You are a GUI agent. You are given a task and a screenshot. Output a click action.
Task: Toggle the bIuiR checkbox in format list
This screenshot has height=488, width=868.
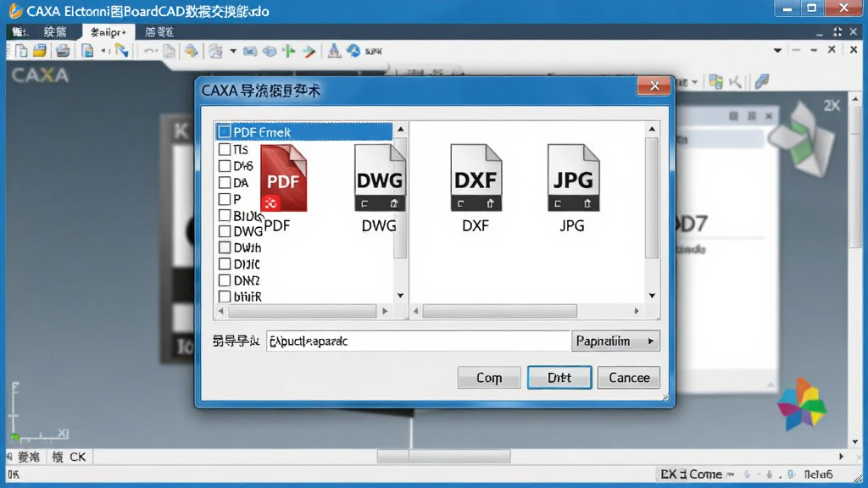(x=224, y=297)
